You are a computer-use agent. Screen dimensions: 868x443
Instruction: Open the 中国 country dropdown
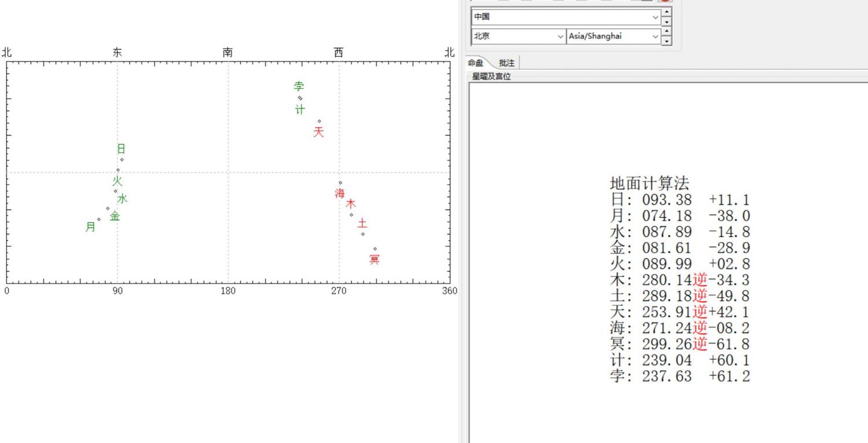coord(655,17)
